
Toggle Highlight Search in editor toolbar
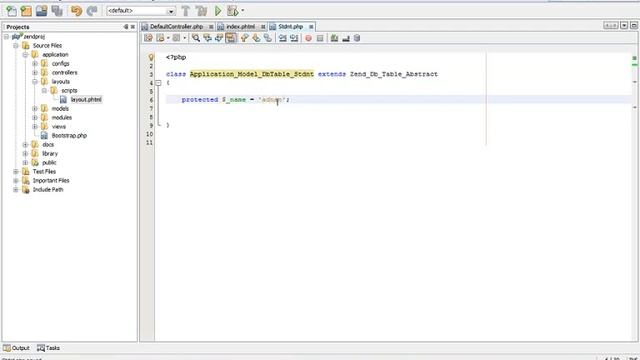(x=231, y=38)
